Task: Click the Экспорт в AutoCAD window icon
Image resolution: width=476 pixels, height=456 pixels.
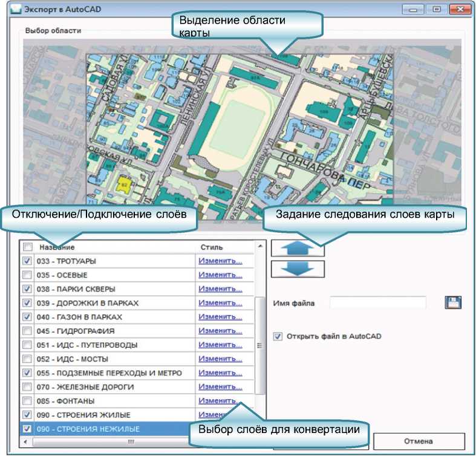Action: 16,9
